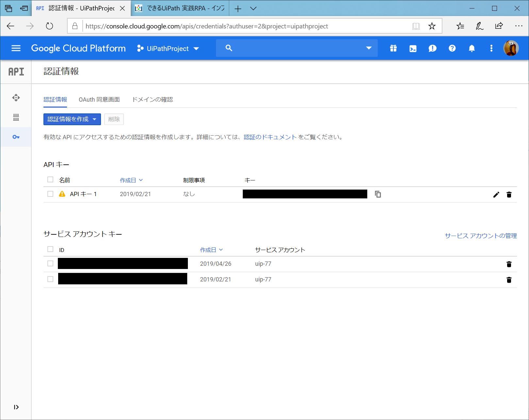
Task: Open the 認証情報を作成 dropdown arrow
Action: click(95, 119)
